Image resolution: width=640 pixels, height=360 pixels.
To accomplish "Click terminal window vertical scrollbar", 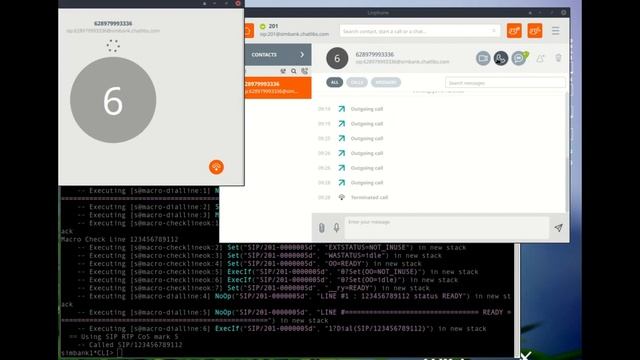I will [517, 300].
